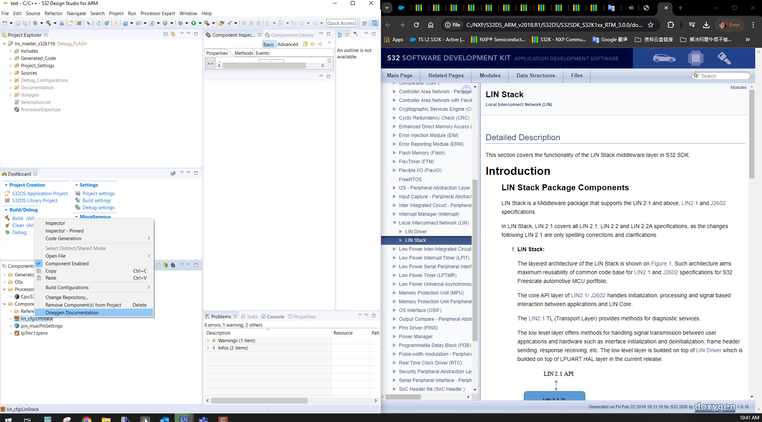
Task: Open Data Structures tab in SDK docs
Action: (x=536, y=75)
